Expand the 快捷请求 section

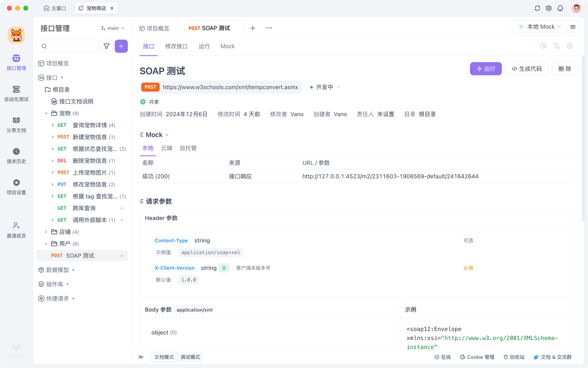[73, 299]
